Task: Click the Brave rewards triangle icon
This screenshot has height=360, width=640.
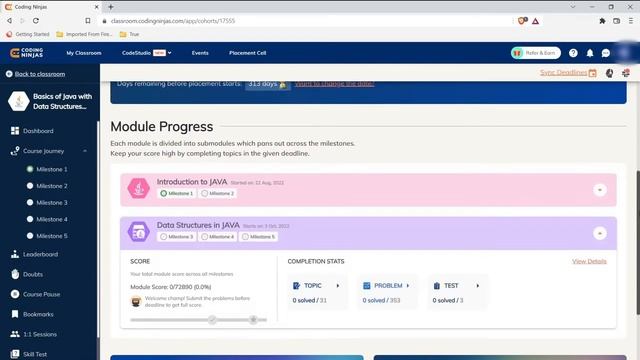Action: coord(536,21)
